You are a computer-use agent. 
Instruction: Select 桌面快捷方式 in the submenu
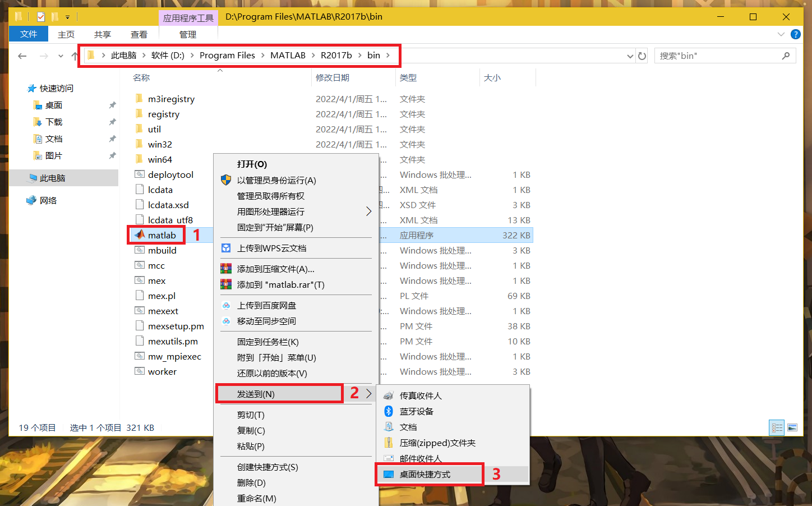coord(425,474)
